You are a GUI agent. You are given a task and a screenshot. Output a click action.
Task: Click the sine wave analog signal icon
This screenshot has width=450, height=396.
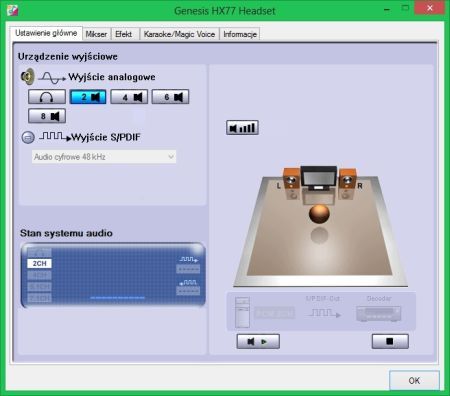click(x=52, y=78)
